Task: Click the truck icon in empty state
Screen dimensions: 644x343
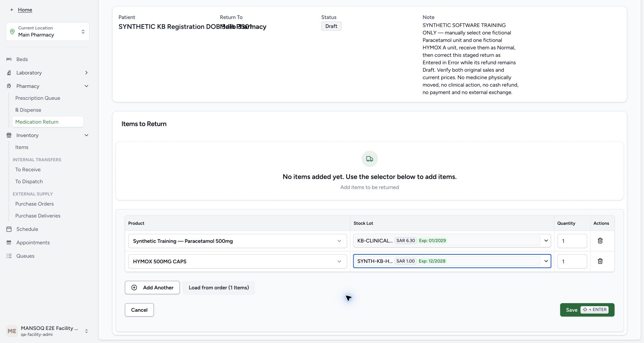Action: point(370,159)
